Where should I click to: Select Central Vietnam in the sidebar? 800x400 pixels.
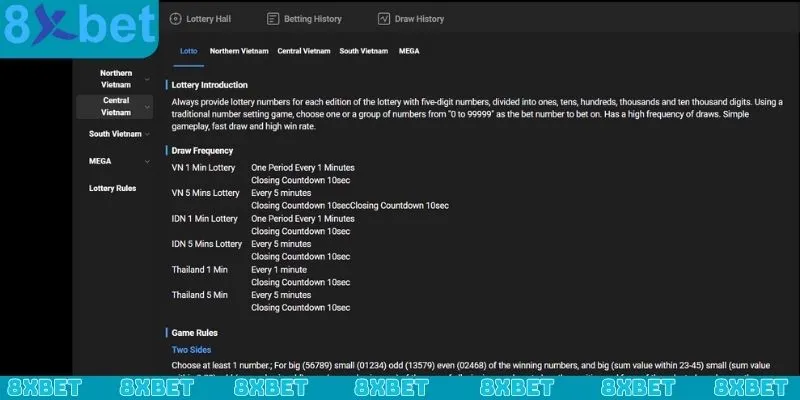(x=115, y=106)
